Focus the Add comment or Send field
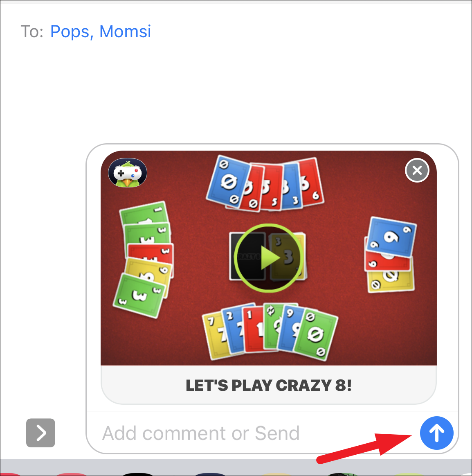The height and width of the screenshot is (476, 472). (x=252, y=433)
